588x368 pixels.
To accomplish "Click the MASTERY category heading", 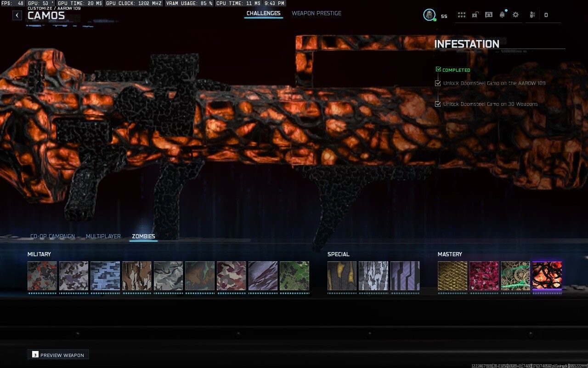I will click(450, 254).
